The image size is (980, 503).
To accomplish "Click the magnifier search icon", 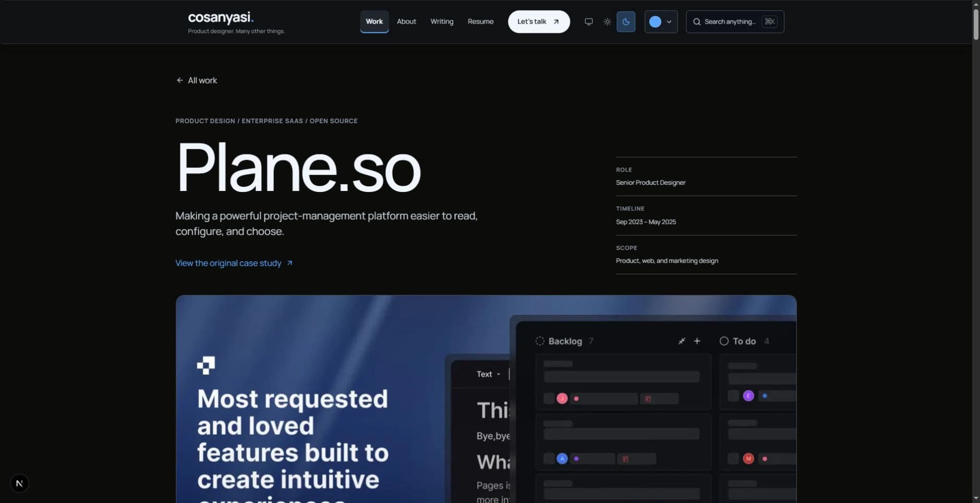I will (696, 22).
